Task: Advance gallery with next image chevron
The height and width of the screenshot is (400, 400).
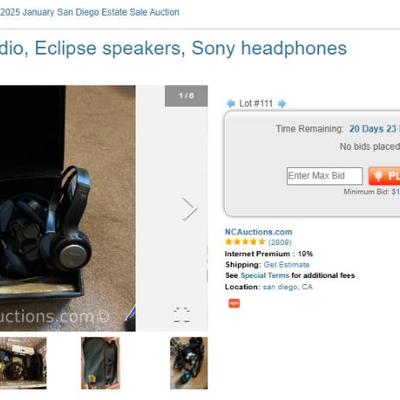Action: pyautogui.click(x=190, y=209)
